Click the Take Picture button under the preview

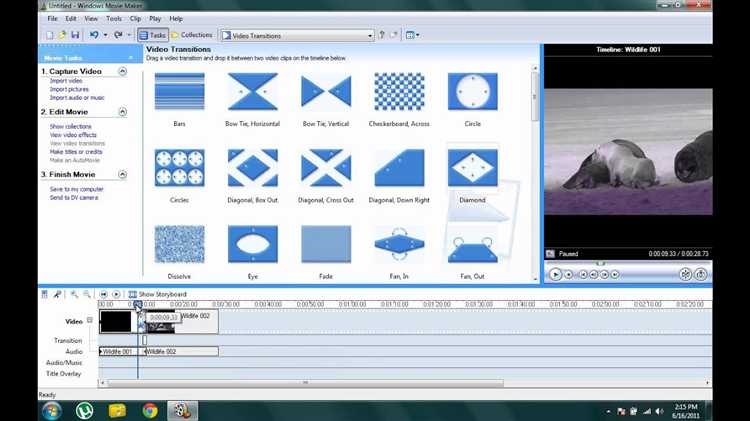click(x=701, y=274)
